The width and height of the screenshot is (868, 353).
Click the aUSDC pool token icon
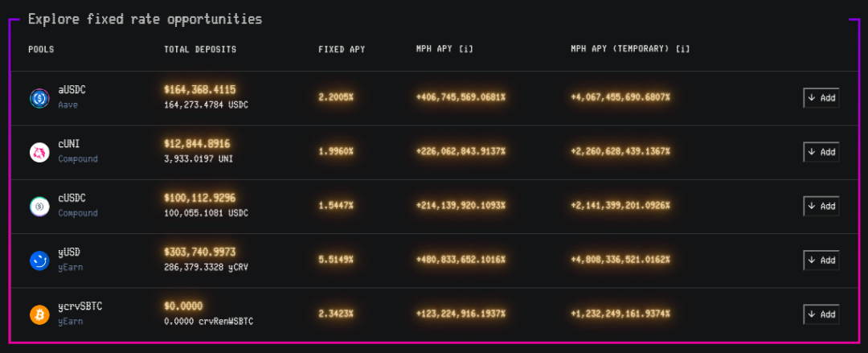[39, 98]
